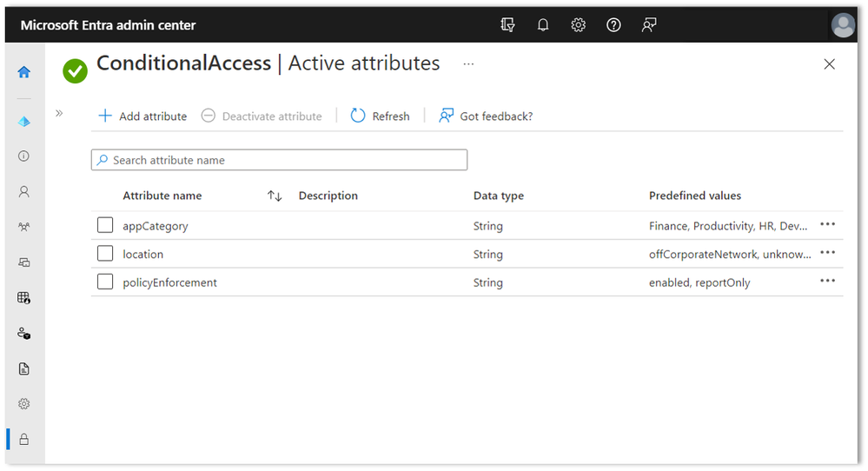The width and height of the screenshot is (868, 471).
Task: Open the lock icon in the sidebar
Action: click(x=24, y=439)
